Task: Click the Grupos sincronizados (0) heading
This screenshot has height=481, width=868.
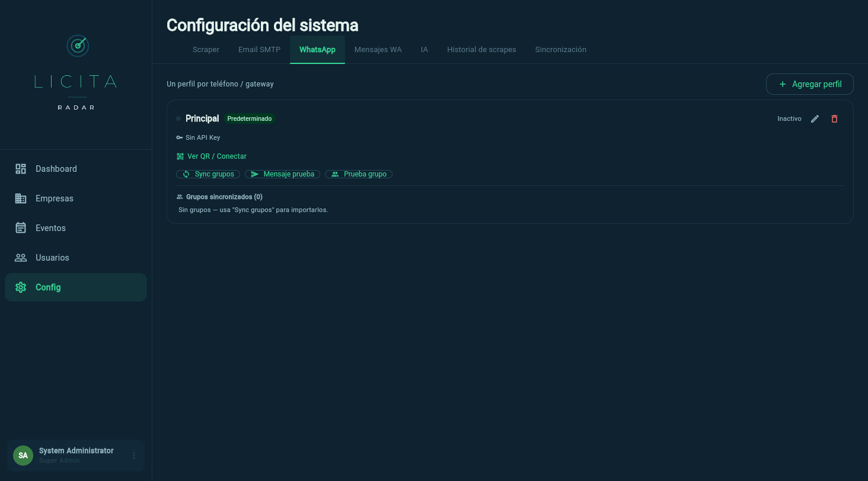Action: (x=224, y=197)
